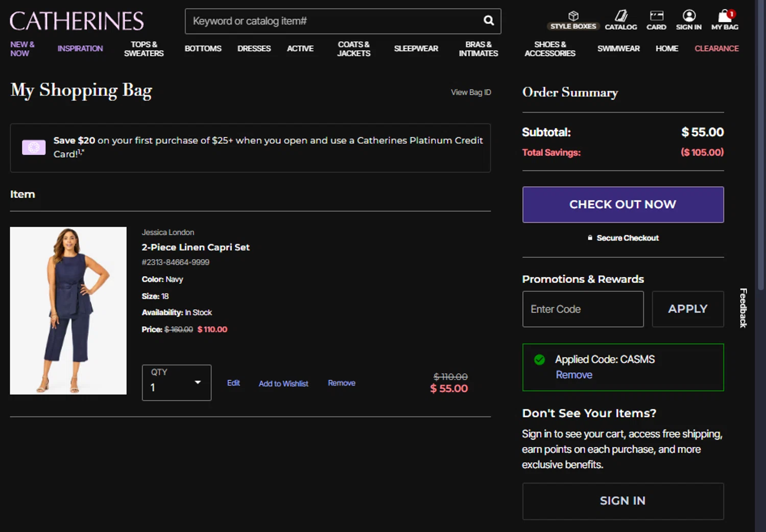Click the green applied-code checkmark icon
Viewport: 766px width, 532px height.
(539, 359)
